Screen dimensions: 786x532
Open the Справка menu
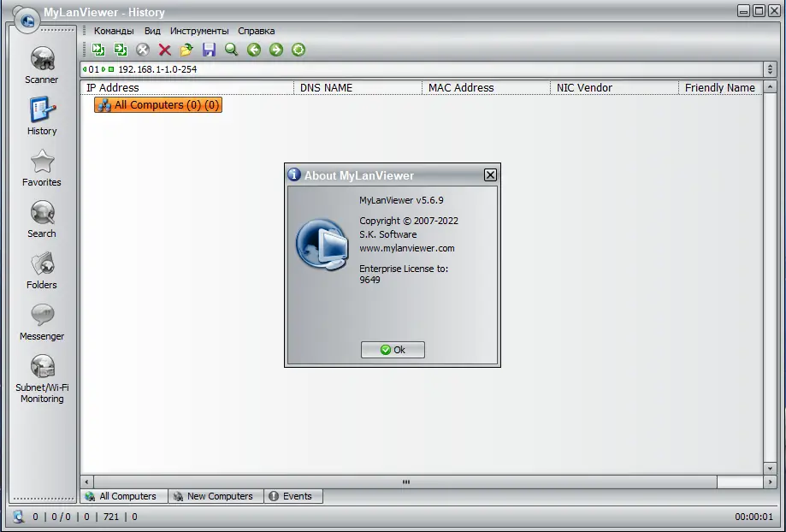pos(256,31)
